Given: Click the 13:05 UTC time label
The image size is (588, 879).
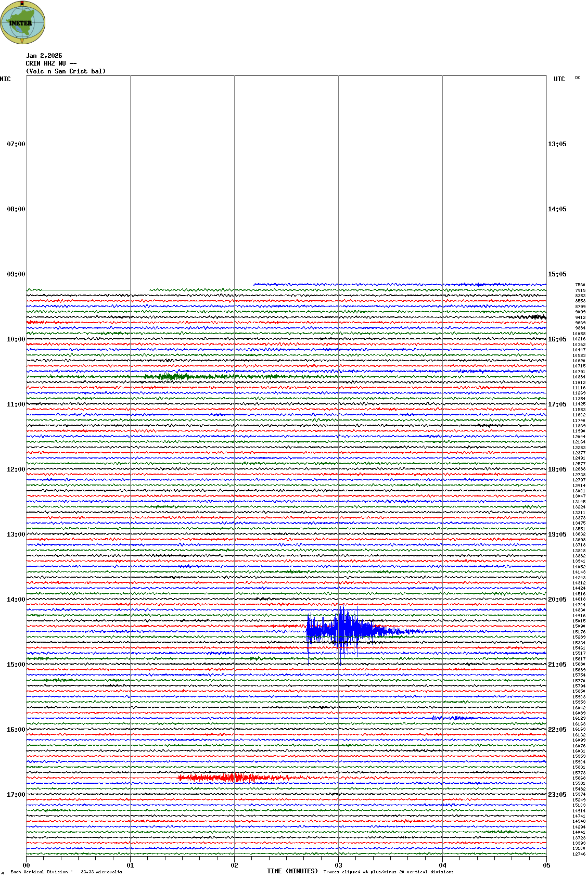Looking at the screenshot, I should tap(557, 144).
